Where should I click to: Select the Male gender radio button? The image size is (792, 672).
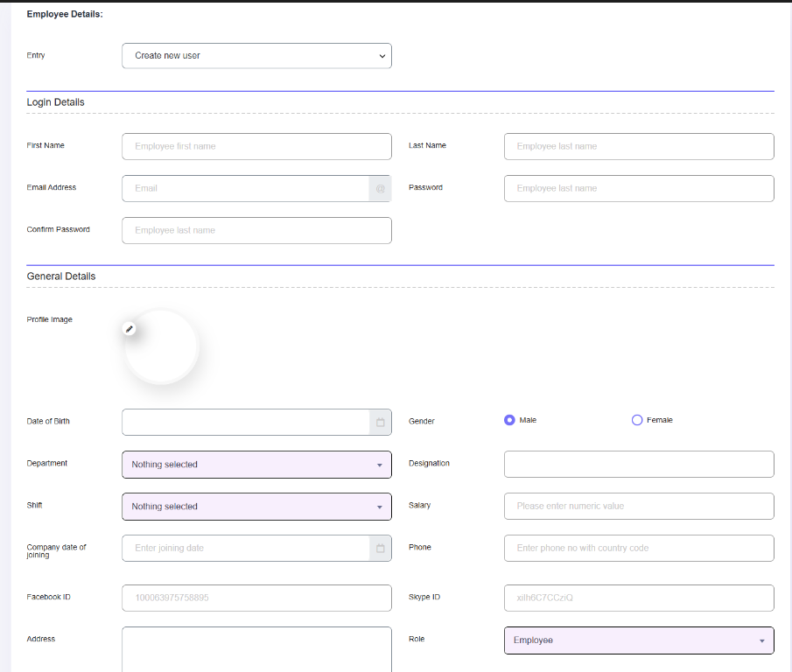(509, 420)
